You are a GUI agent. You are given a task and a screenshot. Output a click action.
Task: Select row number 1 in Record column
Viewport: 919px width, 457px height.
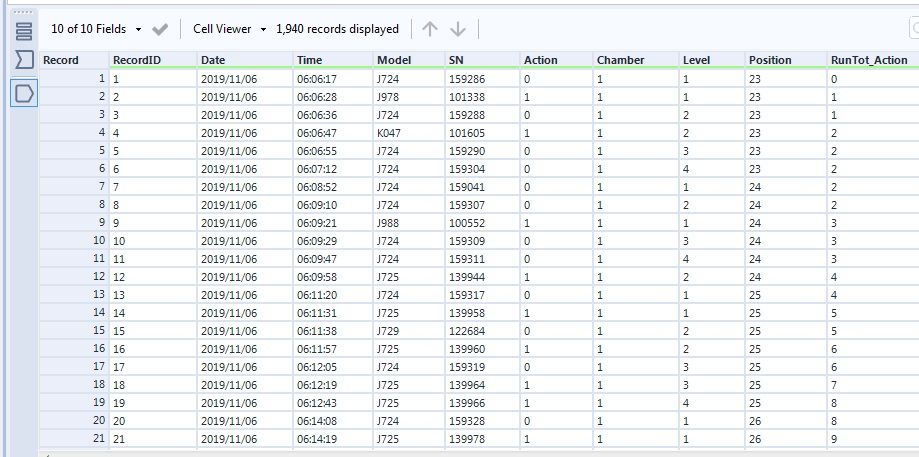pyautogui.click(x=74, y=79)
